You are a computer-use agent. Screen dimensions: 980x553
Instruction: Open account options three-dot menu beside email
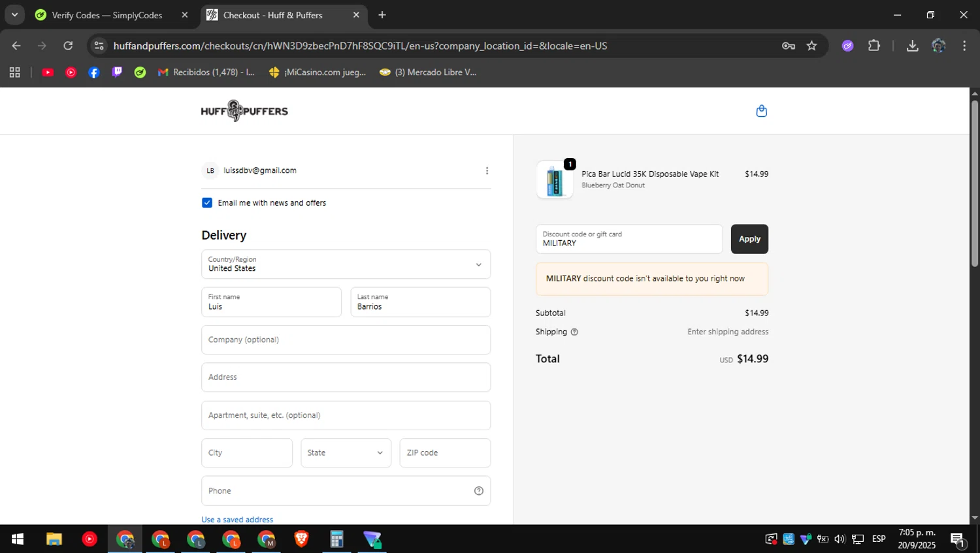[487, 171]
